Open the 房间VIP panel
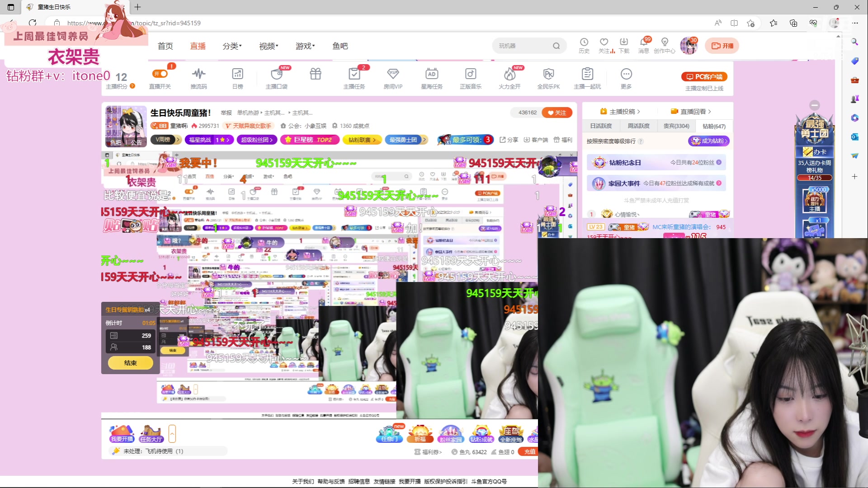The width and height of the screenshot is (868, 488). 393,78
